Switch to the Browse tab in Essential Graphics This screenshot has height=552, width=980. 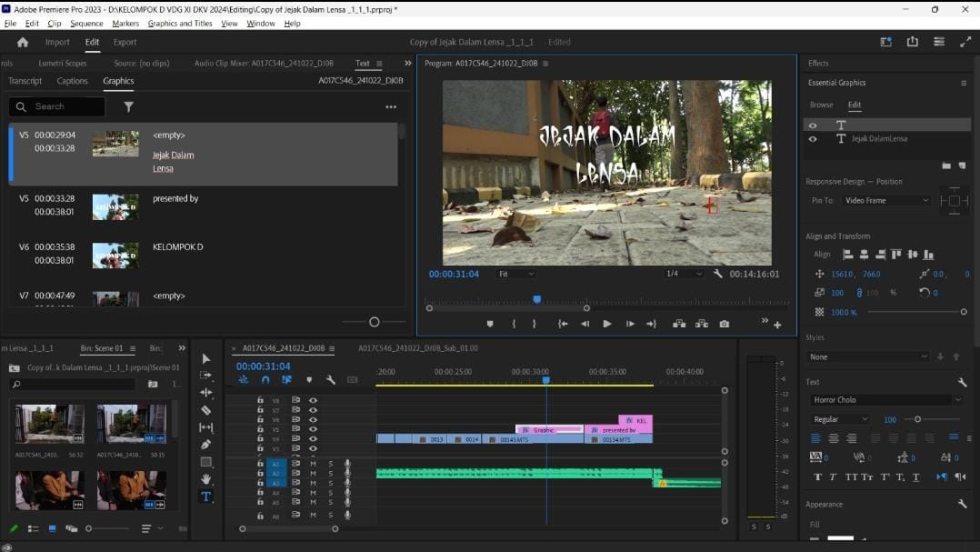coord(821,105)
